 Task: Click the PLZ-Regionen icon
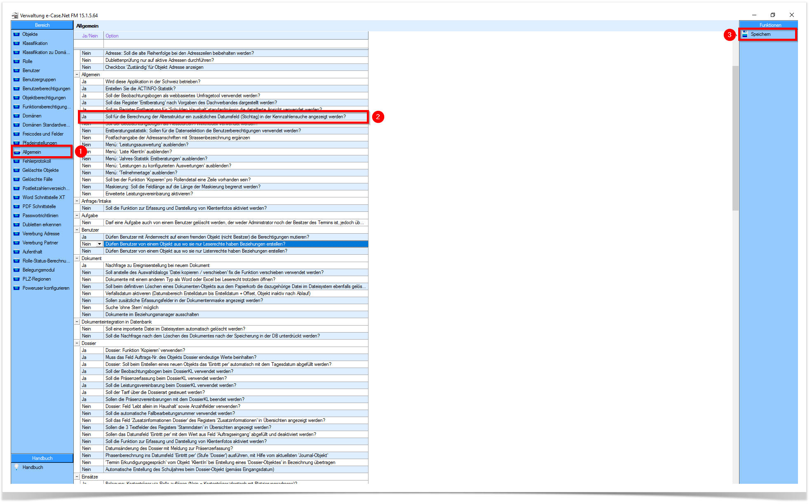[x=16, y=279]
